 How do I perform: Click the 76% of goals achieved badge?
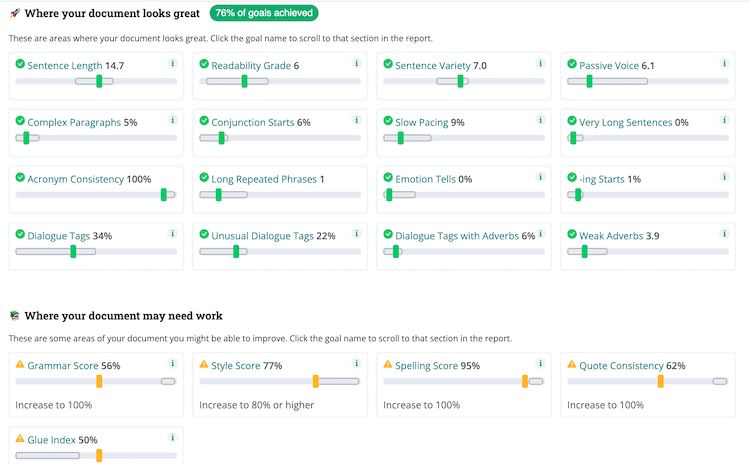pyautogui.click(x=264, y=13)
